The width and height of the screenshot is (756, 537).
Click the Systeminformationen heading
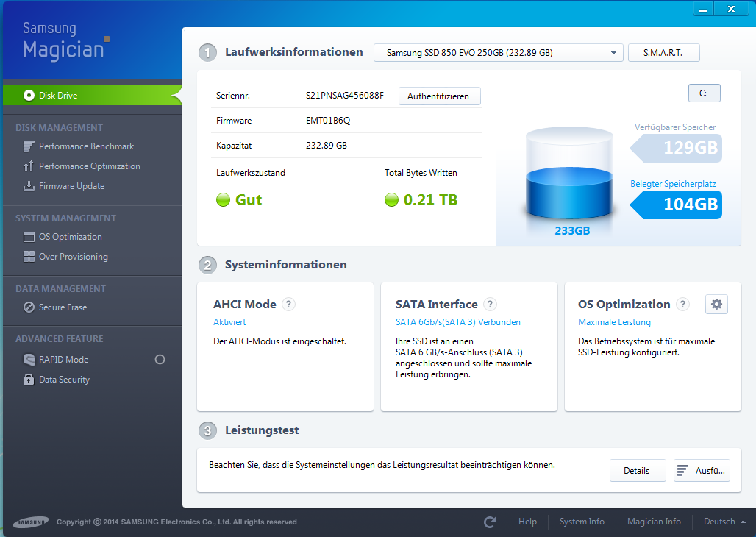pos(285,264)
